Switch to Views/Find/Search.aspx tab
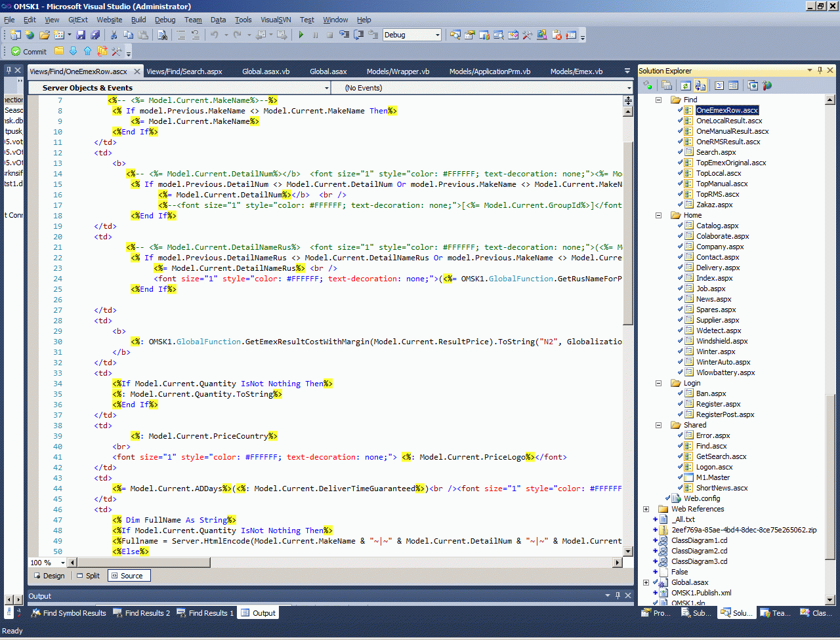Image resolution: width=840 pixels, height=640 pixels. click(x=184, y=71)
